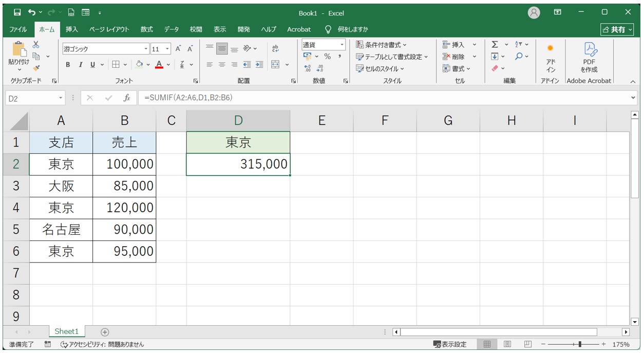Open the アドイン add-ins button
The width and height of the screenshot is (644, 353).
click(x=550, y=58)
